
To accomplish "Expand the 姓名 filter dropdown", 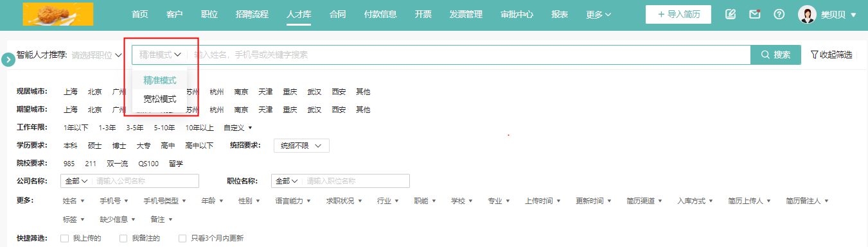I will [74, 201].
